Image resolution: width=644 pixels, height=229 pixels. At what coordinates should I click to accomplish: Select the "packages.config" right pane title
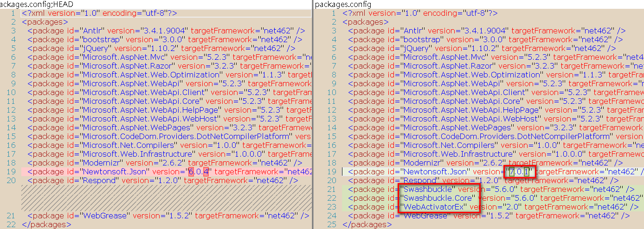coord(343,4)
